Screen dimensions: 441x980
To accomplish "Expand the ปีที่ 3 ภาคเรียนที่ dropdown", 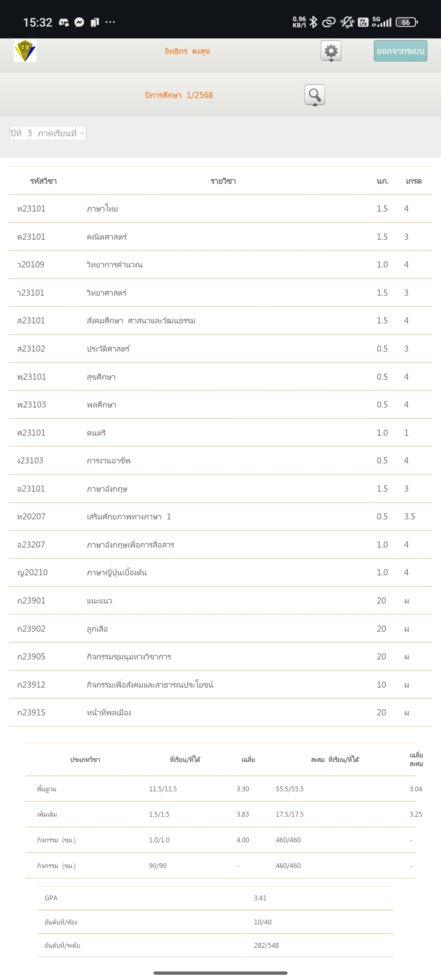I will (48, 133).
